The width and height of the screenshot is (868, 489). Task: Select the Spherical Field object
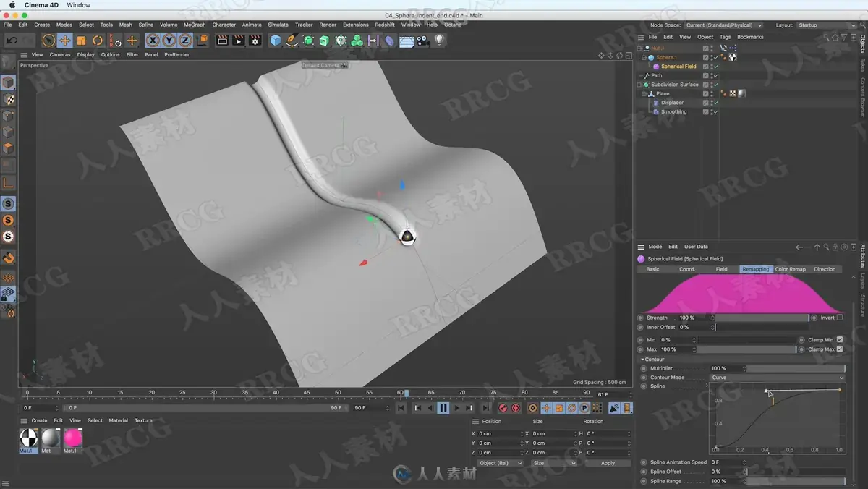point(678,67)
